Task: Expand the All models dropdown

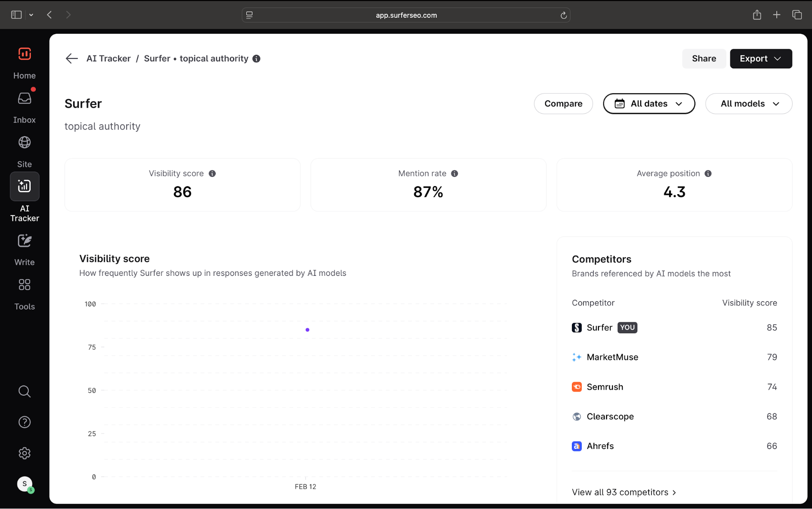Action: [x=748, y=104]
